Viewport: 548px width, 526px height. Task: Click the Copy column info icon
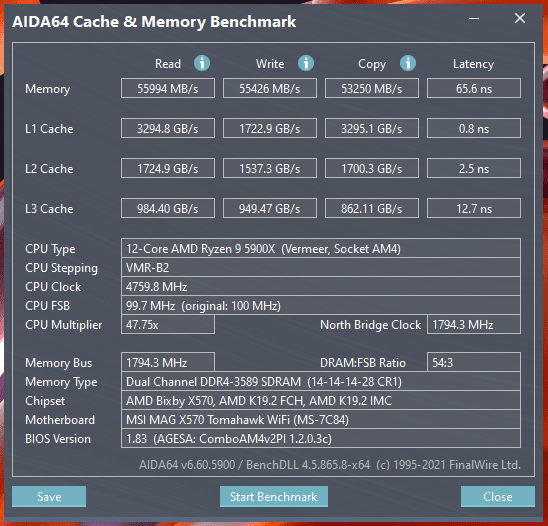point(408,63)
